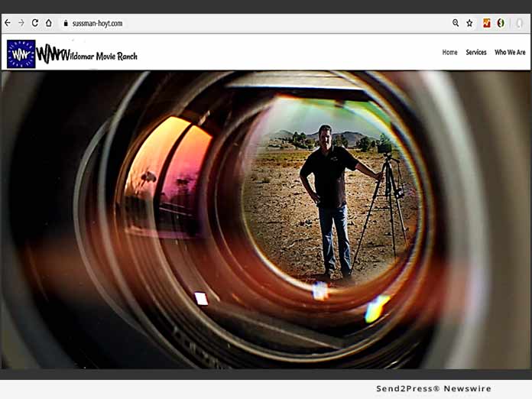Bookmark this page with the star
The image size is (532, 399).
[469, 23]
